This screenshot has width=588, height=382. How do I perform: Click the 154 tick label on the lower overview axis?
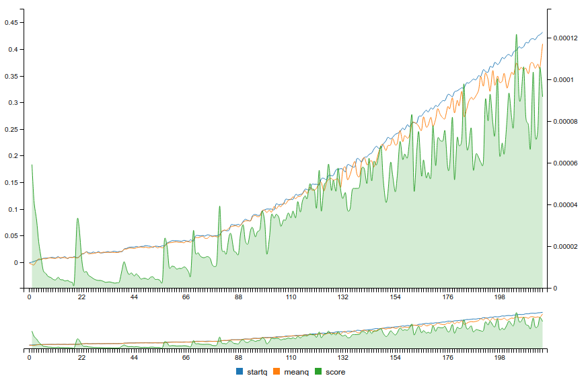point(396,358)
